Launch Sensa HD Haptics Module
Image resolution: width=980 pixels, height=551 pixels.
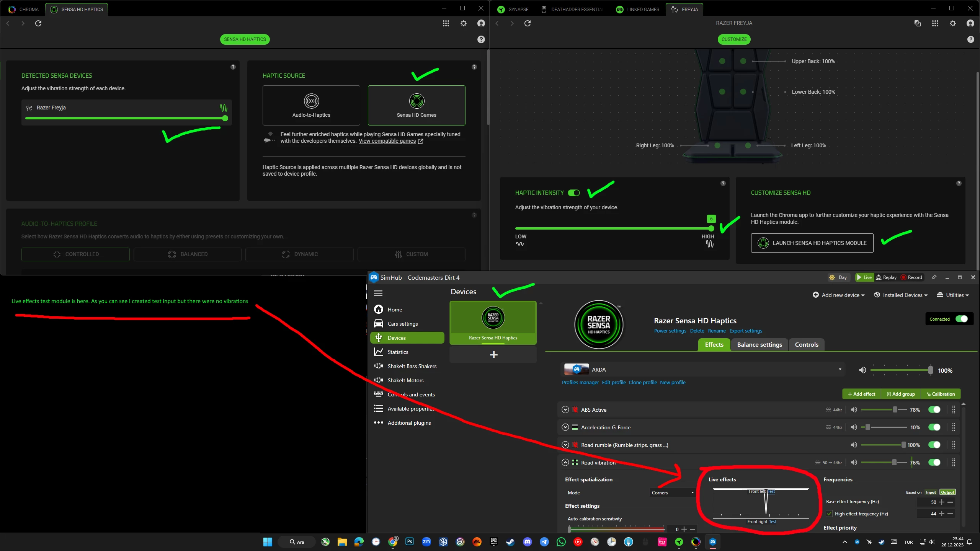pyautogui.click(x=812, y=243)
